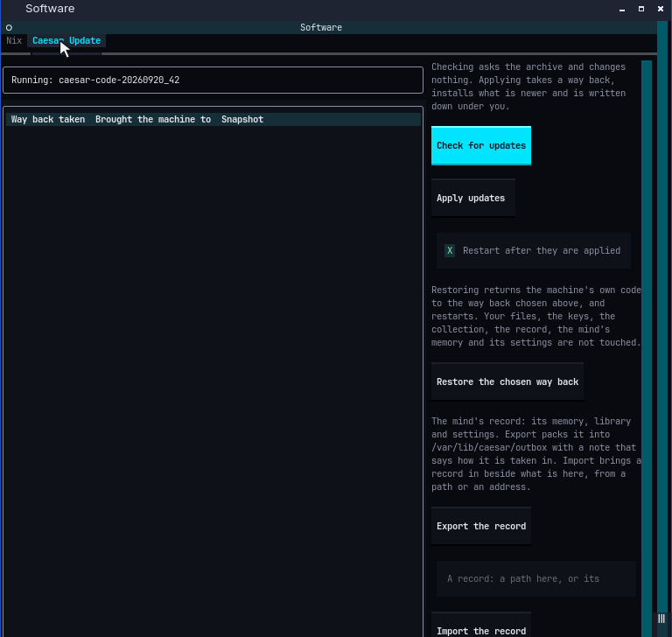The height and width of the screenshot is (637, 672).
Task: Focus the record path input field
Action: coord(535,578)
